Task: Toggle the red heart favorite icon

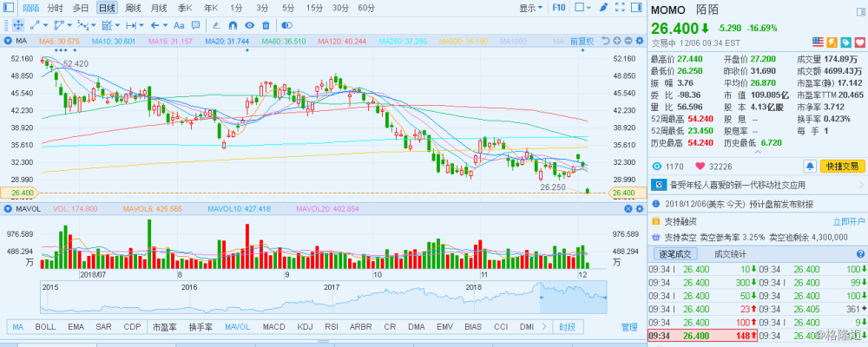Action: (859, 43)
